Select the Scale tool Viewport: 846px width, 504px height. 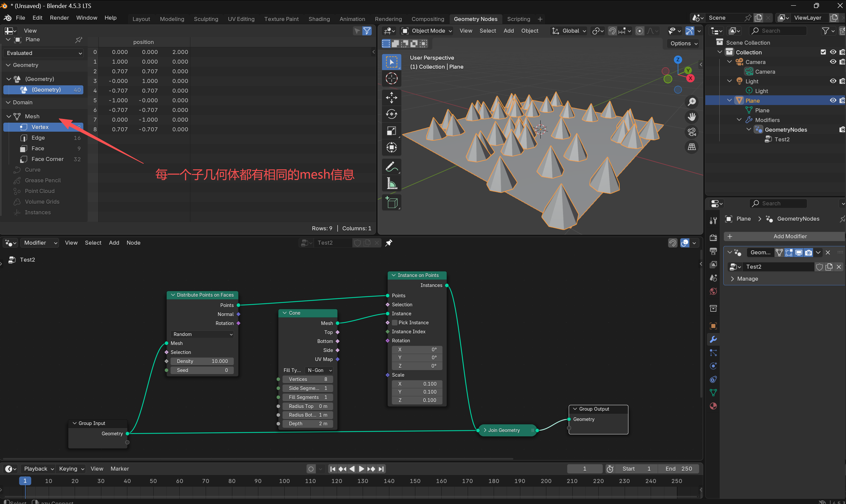[391, 131]
